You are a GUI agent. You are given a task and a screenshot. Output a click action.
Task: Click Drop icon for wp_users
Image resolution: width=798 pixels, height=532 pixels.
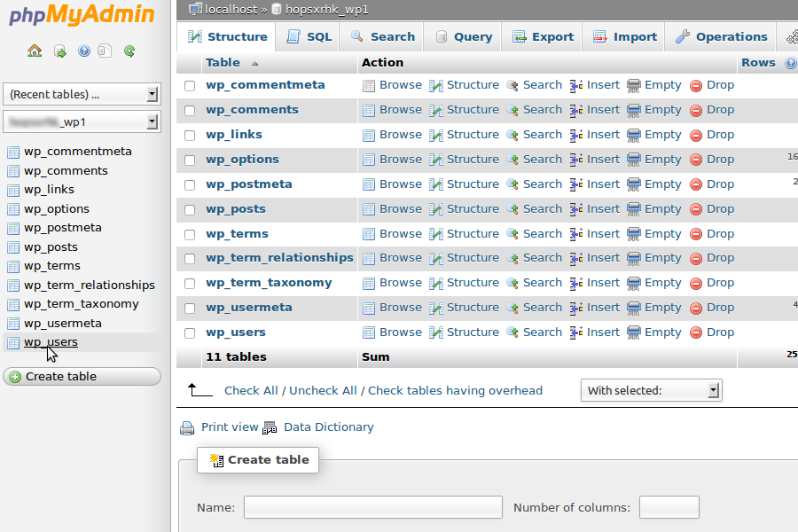pyautogui.click(x=696, y=333)
